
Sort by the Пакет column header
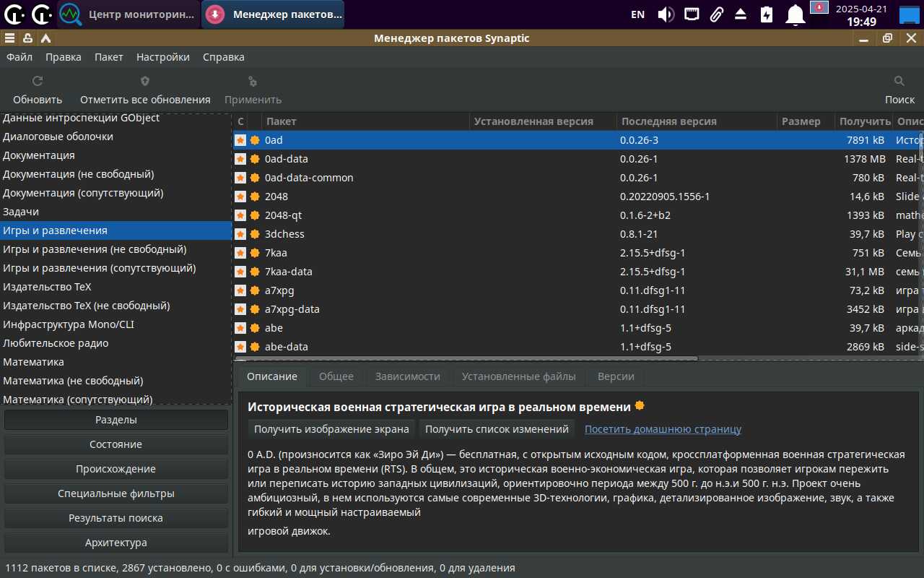pos(365,121)
